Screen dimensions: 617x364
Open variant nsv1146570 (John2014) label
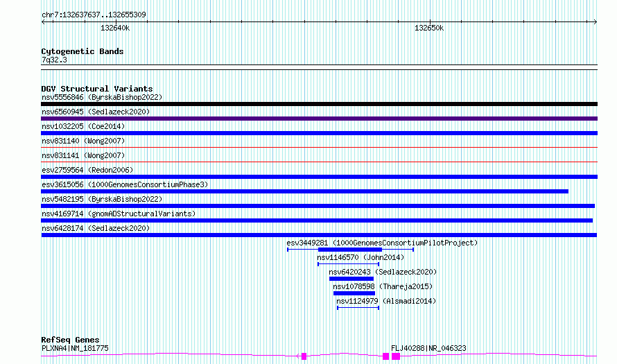pyautogui.click(x=360, y=257)
